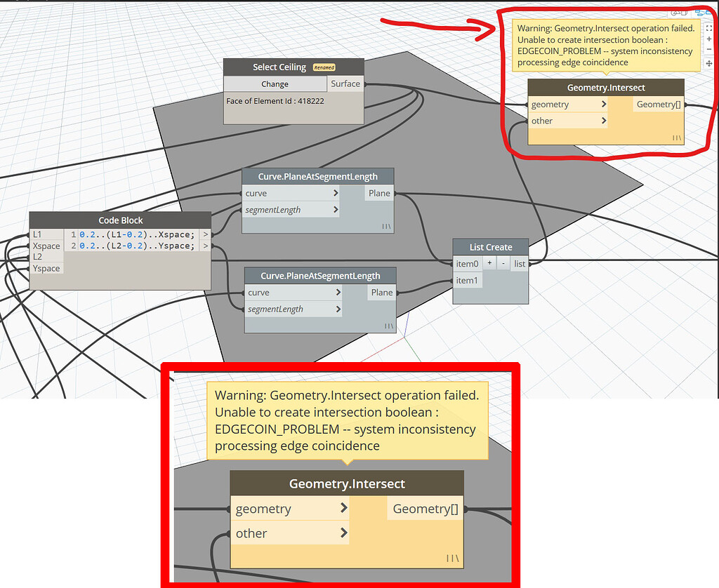
Task: Zoom in using the plus canvas control
Action: [709, 39]
